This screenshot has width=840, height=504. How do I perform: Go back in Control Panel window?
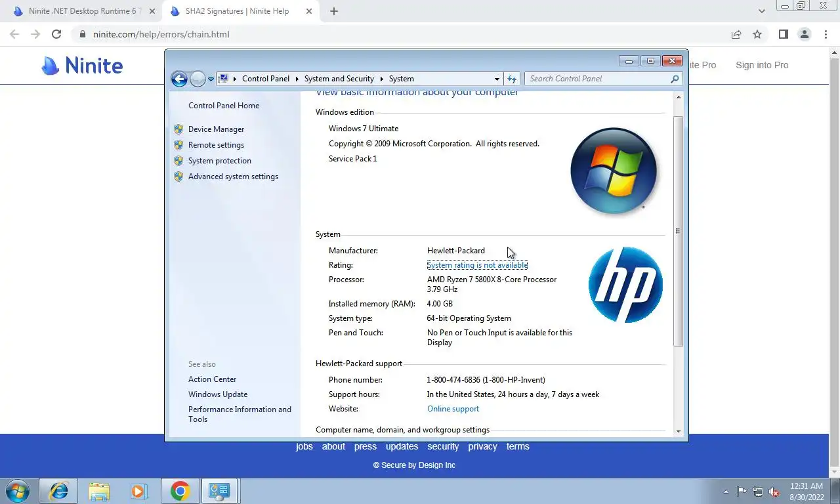click(179, 79)
